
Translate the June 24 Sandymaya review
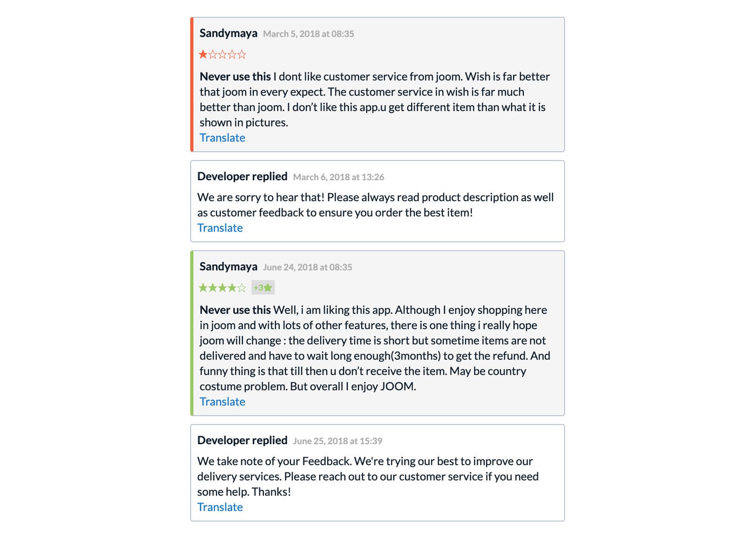click(222, 402)
